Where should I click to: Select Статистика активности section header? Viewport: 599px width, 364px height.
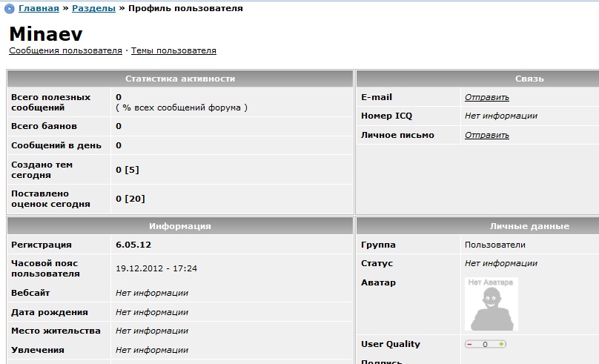[180, 79]
